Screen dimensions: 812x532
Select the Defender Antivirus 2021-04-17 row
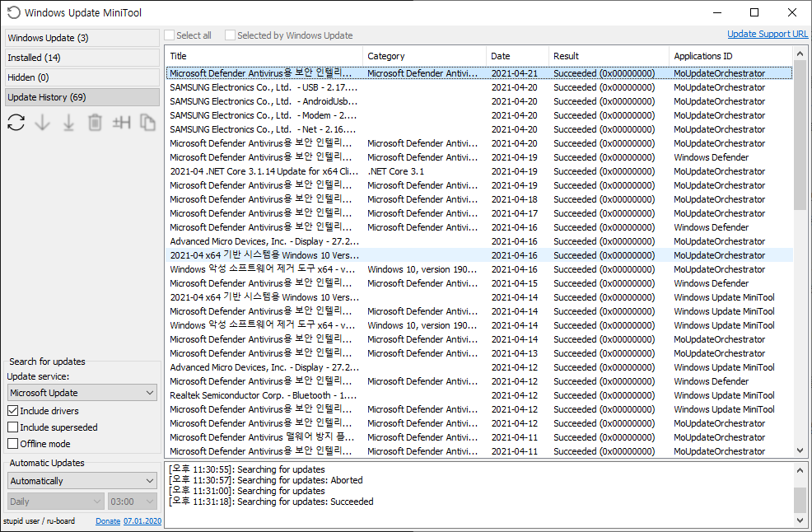point(479,213)
